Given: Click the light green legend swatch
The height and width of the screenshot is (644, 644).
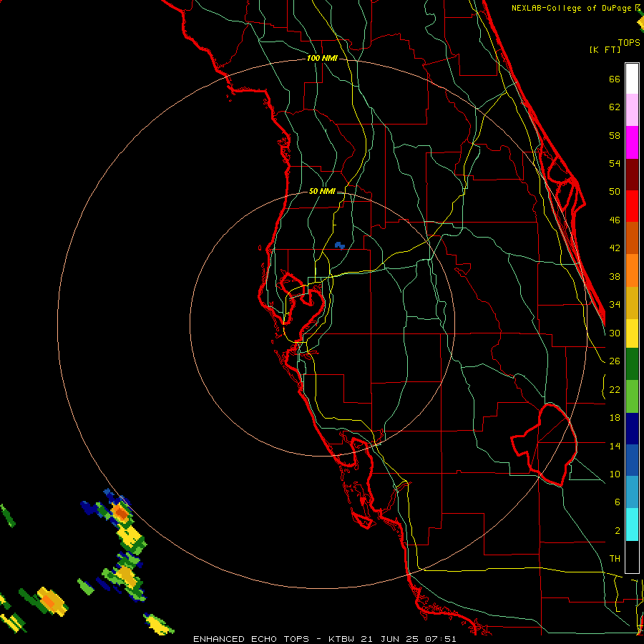Looking at the screenshot, I should coord(632,396).
